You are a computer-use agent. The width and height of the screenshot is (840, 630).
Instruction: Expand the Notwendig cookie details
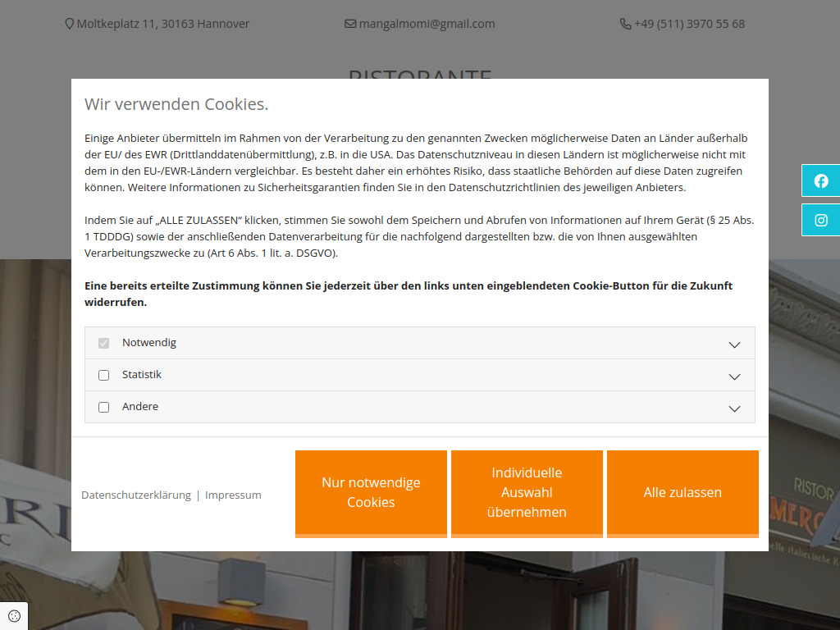(x=734, y=343)
